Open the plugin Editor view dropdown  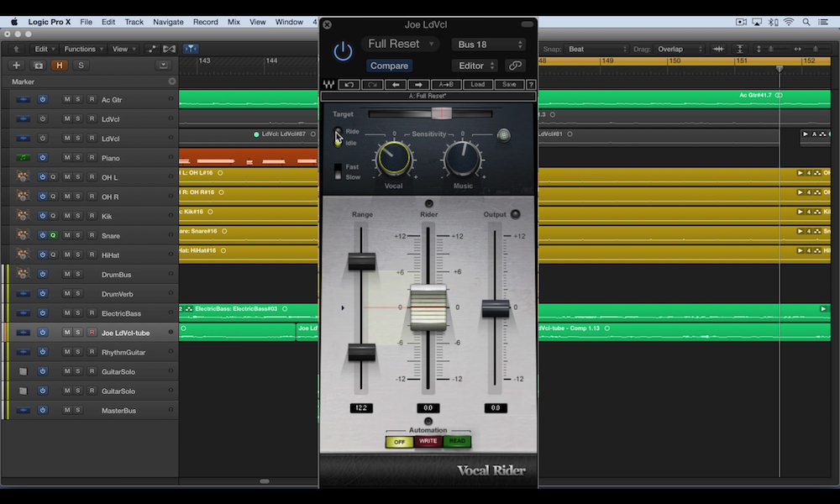(x=475, y=66)
